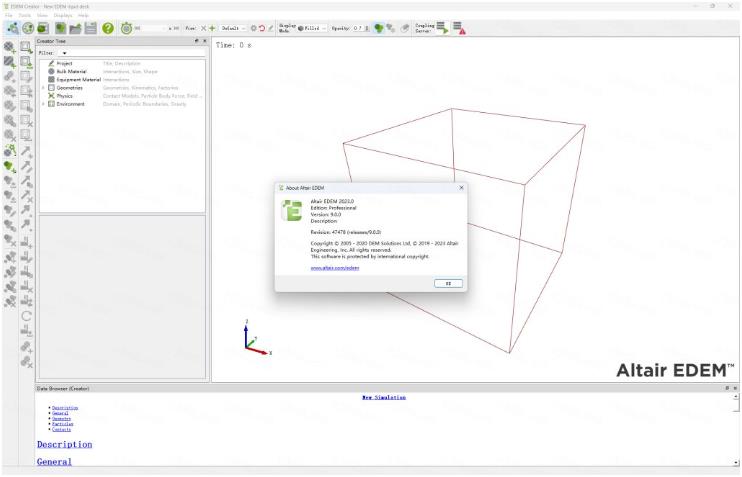This screenshot has height=477, width=742.
Task: Open the Display Mode Filled dropdown
Action: (x=312, y=28)
